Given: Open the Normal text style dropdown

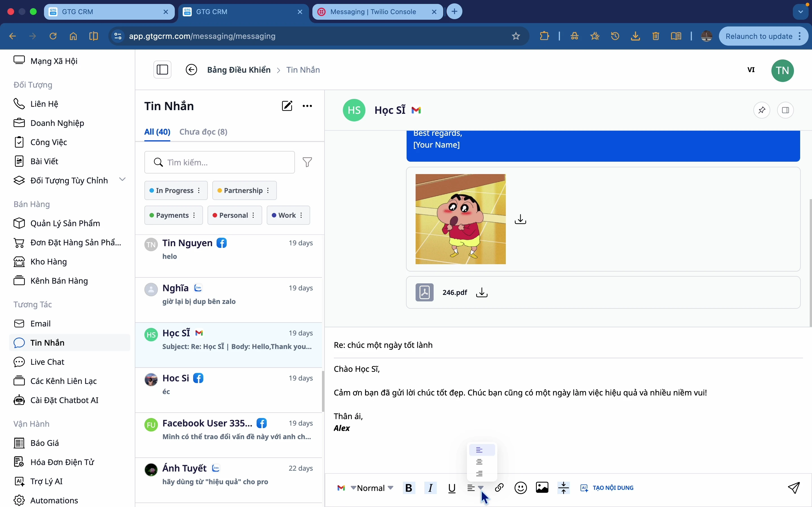Looking at the screenshot, I should click(375, 488).
